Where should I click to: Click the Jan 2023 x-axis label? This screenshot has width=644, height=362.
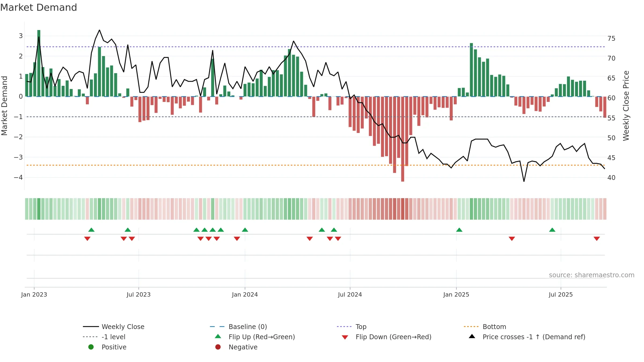tap(34, 295)
